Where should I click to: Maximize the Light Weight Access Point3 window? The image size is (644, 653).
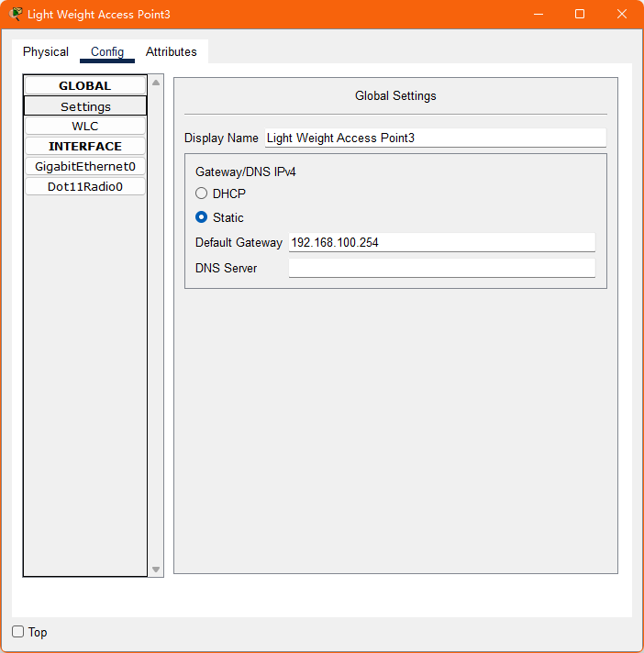coord(580,14)
